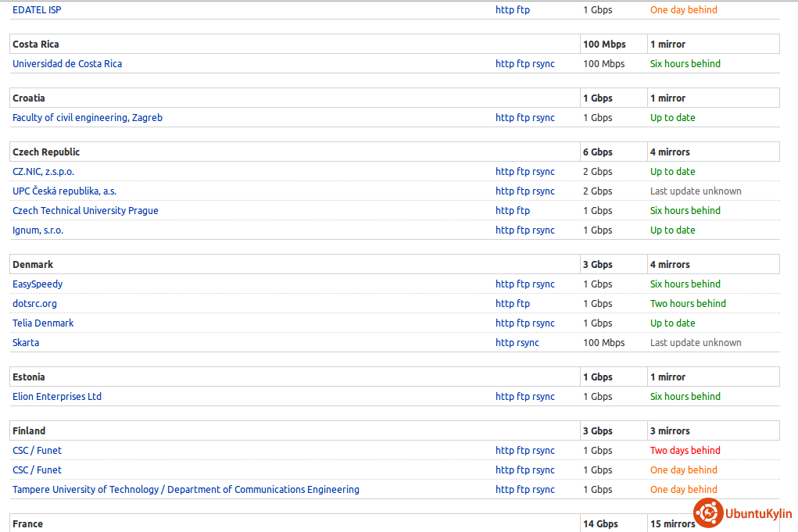Click the UbuntuKylin logo icon

pyautogui.click(x=707, y=513)
